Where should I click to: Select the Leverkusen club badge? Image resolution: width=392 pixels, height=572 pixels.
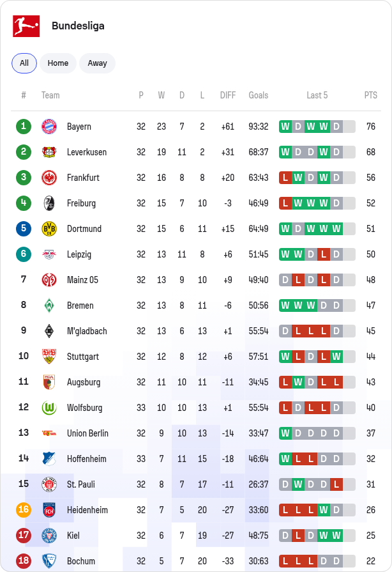pyautogui.click(x=49, y=152)
